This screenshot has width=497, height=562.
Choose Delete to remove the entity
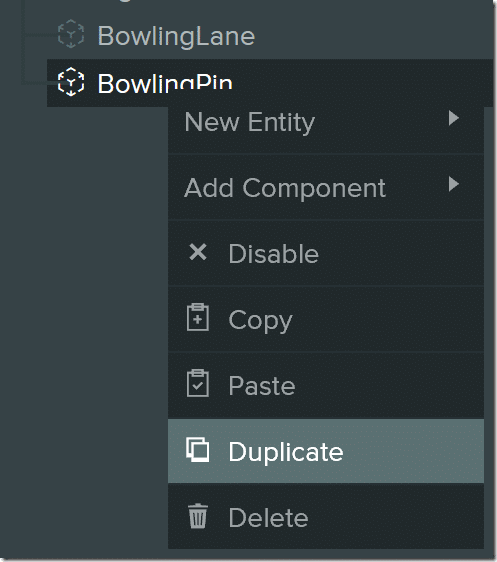326,517
